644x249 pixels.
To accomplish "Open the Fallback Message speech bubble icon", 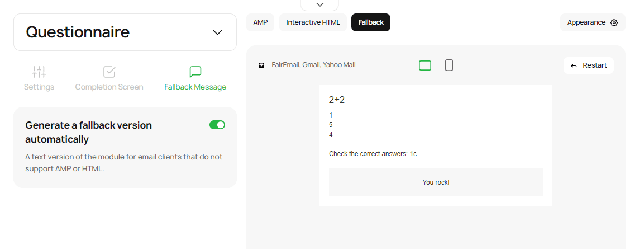I will point(195,72).
